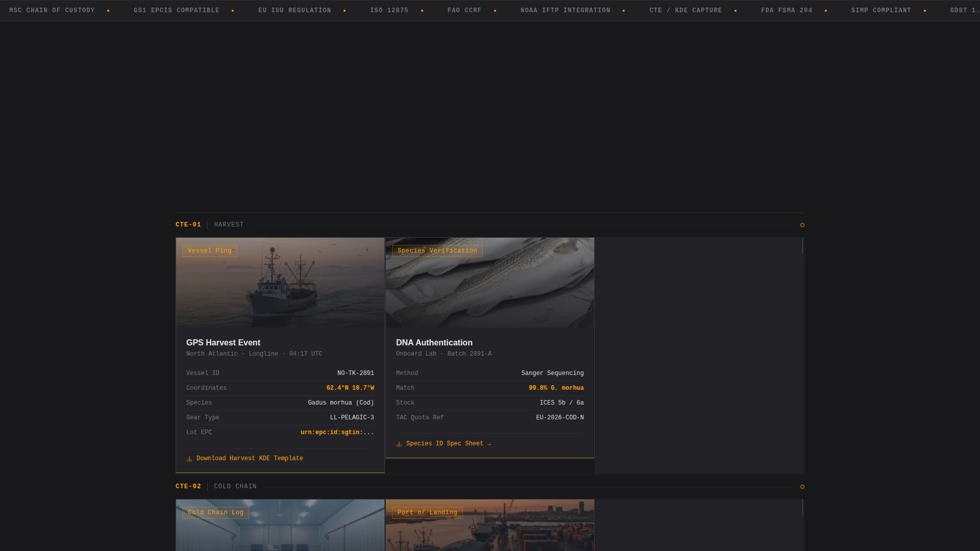
Task: Click the Species Verification tag label
Action: click(437, 251)
